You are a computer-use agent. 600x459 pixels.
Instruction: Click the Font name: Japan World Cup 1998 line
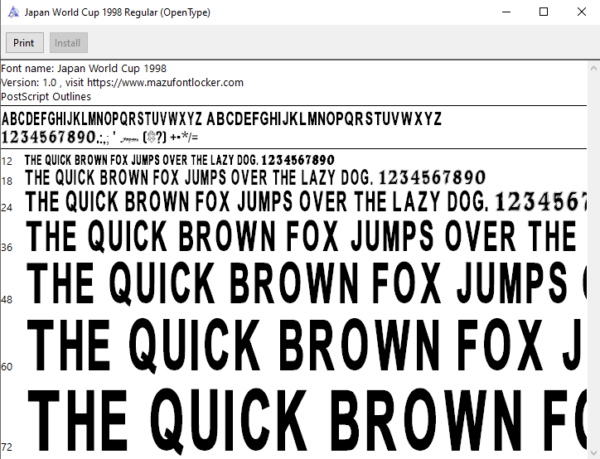84,69
